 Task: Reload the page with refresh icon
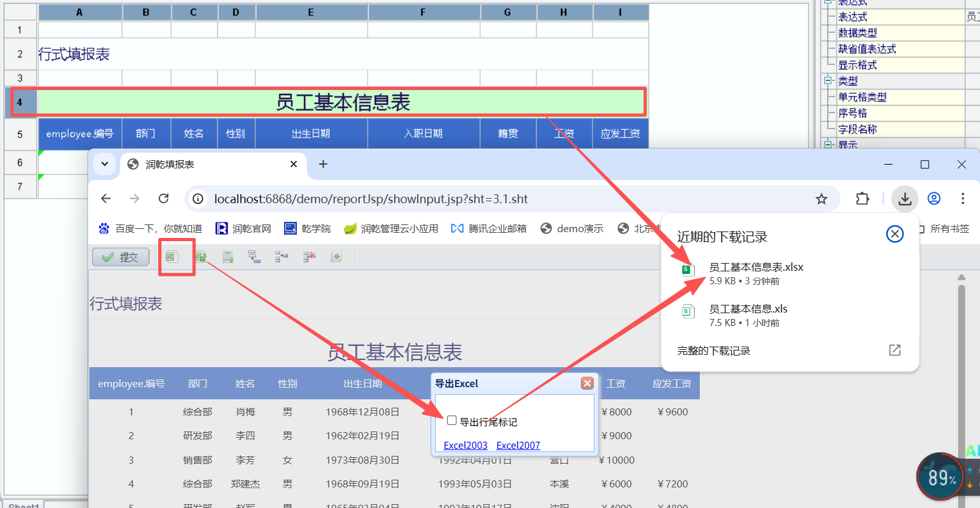[x=163, y=199]
